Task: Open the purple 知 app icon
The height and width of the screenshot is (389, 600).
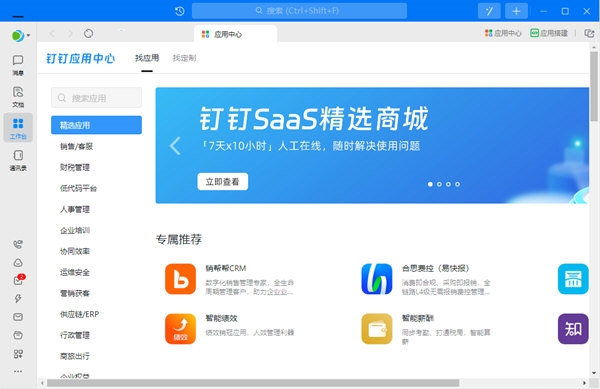Action: click(573, 329)
